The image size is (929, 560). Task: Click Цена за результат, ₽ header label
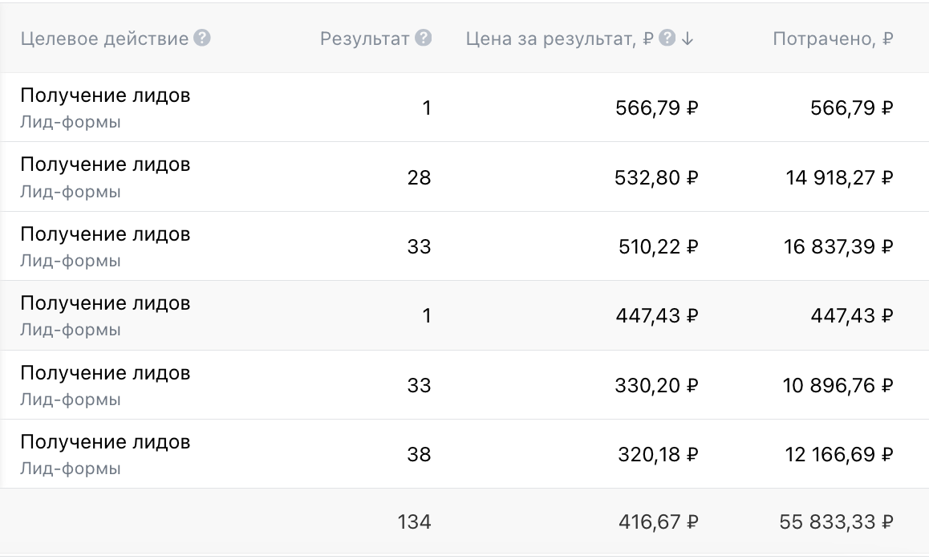(560, 39)
